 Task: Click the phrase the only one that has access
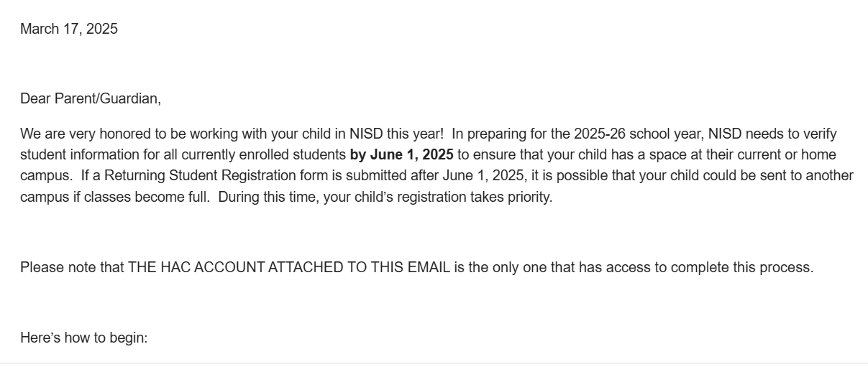tap(552, 268)
